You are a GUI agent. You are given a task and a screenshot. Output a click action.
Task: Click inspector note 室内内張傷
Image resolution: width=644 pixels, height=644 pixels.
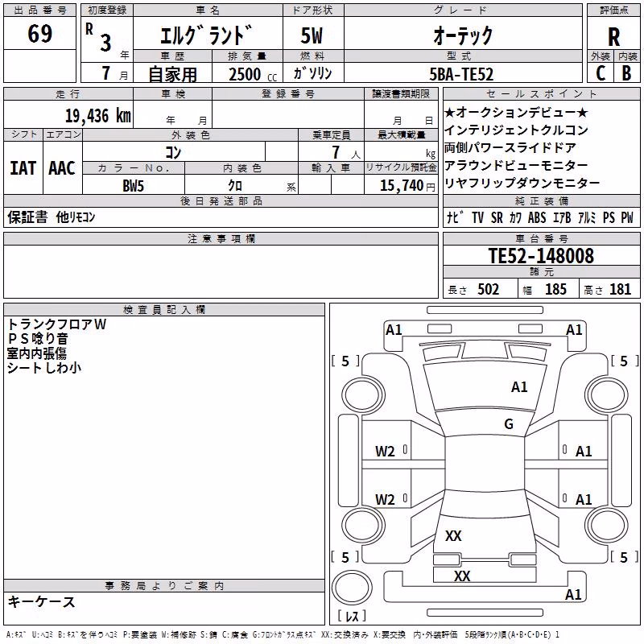36,353
